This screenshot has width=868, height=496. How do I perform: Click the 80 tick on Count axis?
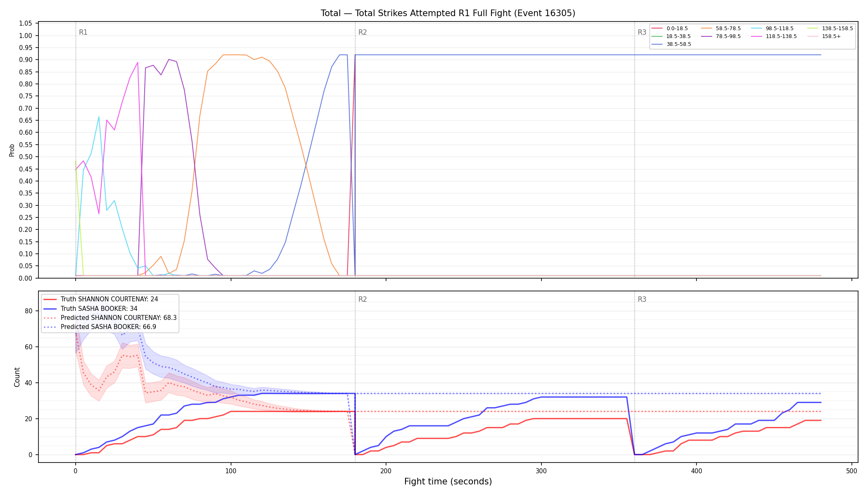click(29, 311)
